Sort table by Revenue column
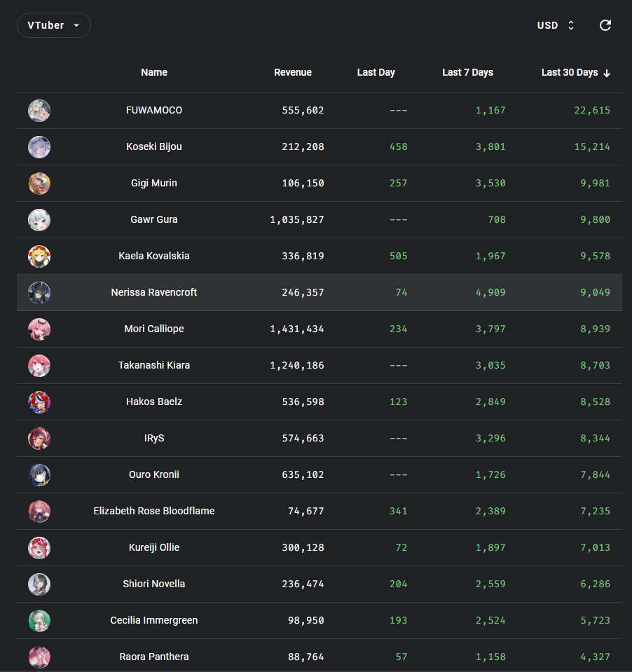The height and width of the screenshot is (672, 632). 293,72
